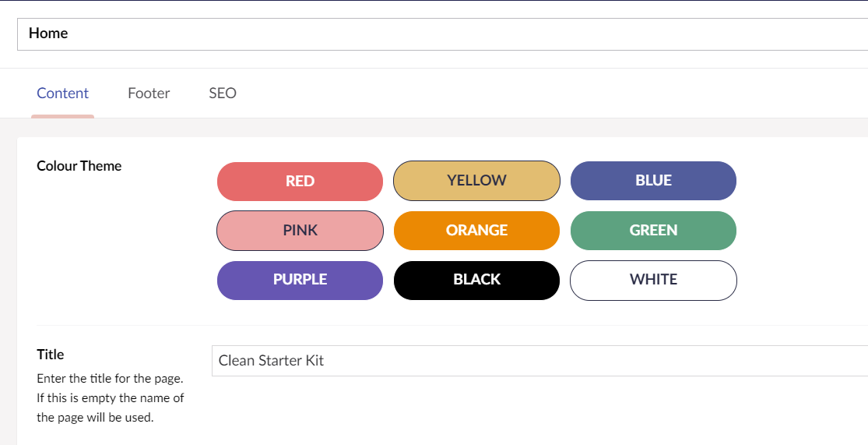Viewport: 868px width, 445px height.
Task: Choose the Yellow colour theme
Action: [x=476, y=181]
